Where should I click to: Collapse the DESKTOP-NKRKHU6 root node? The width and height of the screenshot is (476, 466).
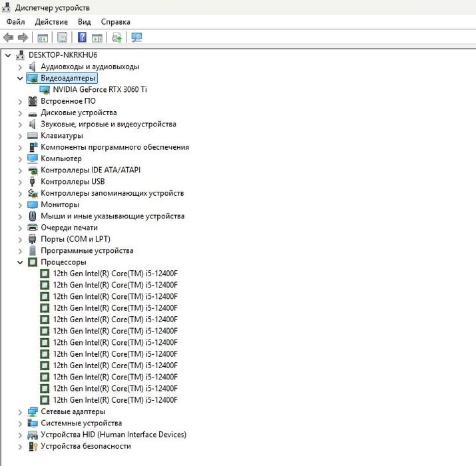click(8, 55)
